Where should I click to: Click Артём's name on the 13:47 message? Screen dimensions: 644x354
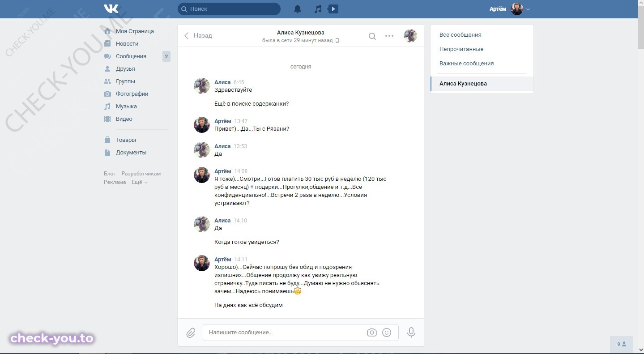coord(223,121)
